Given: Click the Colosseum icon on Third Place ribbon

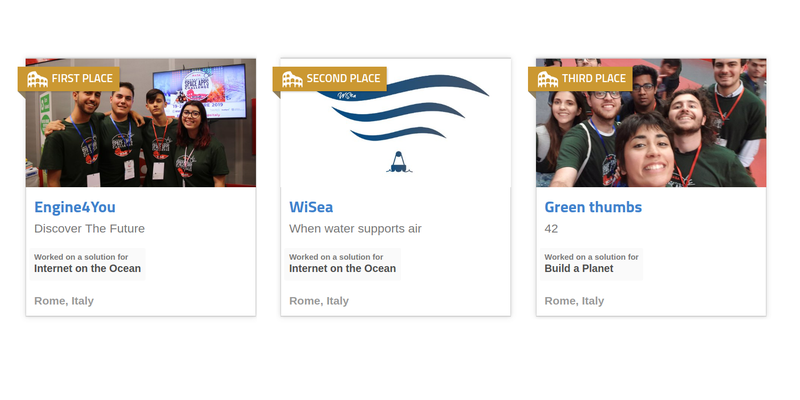Looking at the screenshot, I should point(547,79).
